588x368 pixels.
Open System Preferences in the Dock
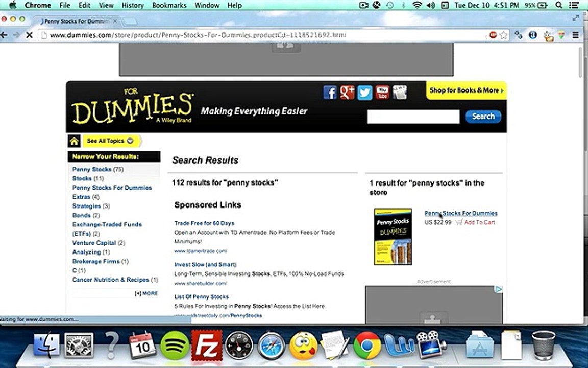tap(79, 344)
